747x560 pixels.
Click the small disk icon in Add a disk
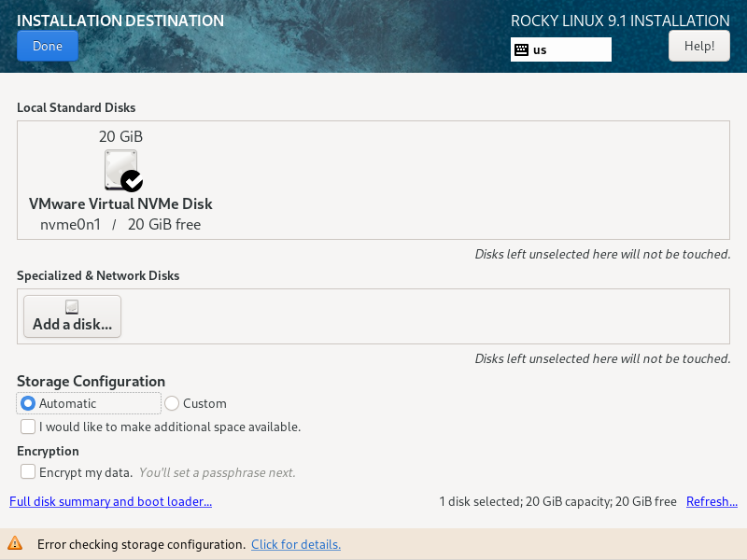click(x=72, y=307)
